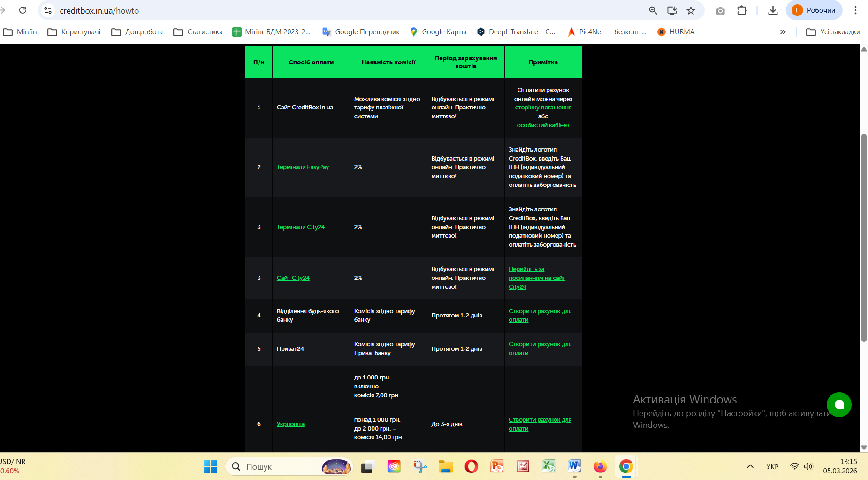Click Створити рахунок для оплати in bank branch row

(540, 316)
